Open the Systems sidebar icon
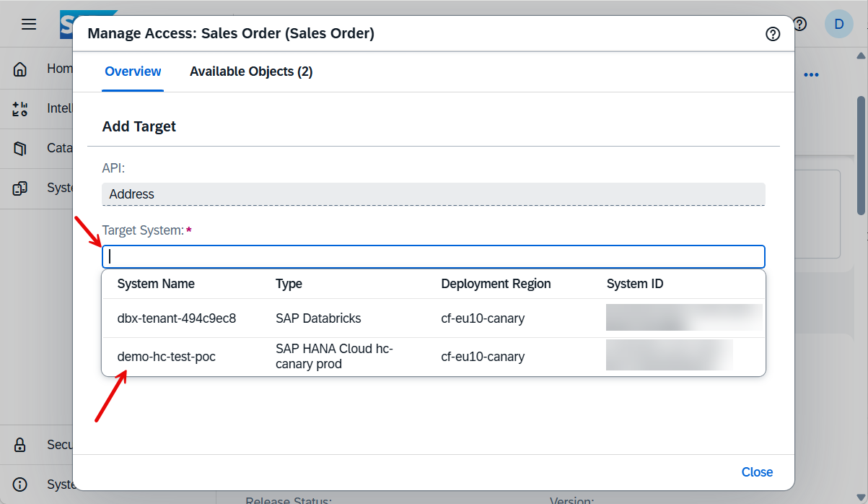Image resolution: width=868 pixels, height=504 pixels. 20,188
